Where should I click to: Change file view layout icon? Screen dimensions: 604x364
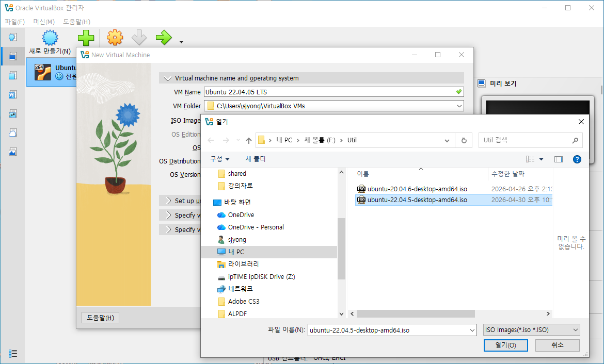click(x=530, y=159)
